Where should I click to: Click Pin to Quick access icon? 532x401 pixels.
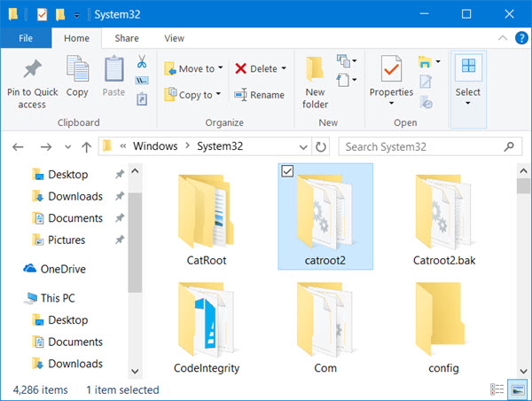tap(33, 68)
